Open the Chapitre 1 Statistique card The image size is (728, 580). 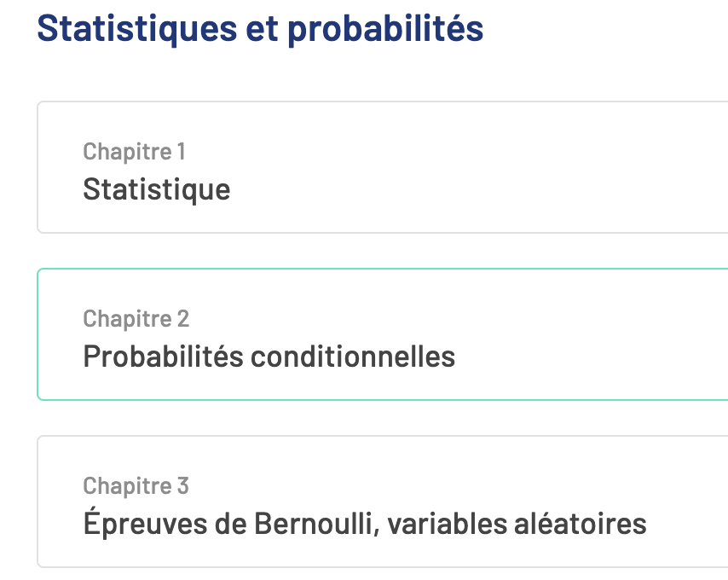coord(382,167)
